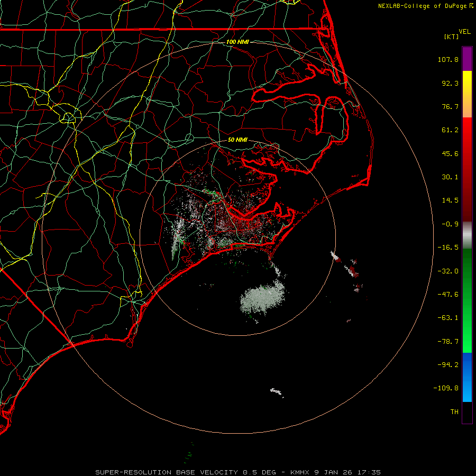Click the -0.9 velocity scale value
This screenshot has width=476, height=476.
[450, 224]
